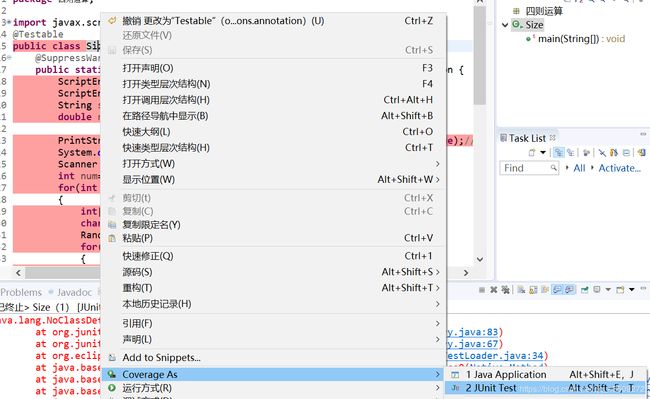This screenshot has width=650, height=399.
Task: Click the Find field in Task List
Action: pos(529,168)
